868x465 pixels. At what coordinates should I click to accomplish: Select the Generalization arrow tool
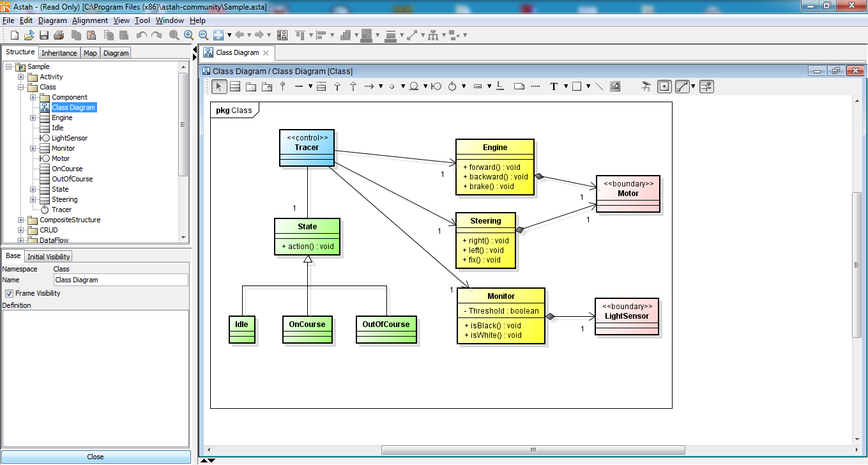[337, 86]
